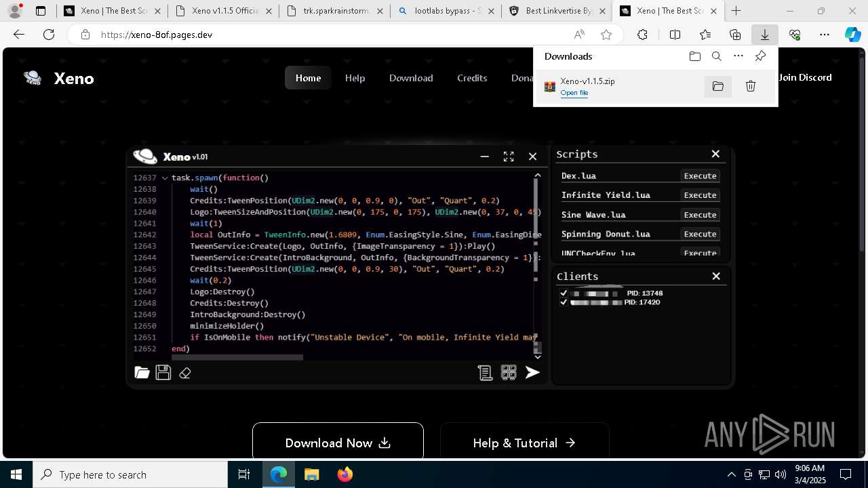Toggle split screen browser icon
The width and height of the screenshot is (868, 488).
tap(675, 35)
